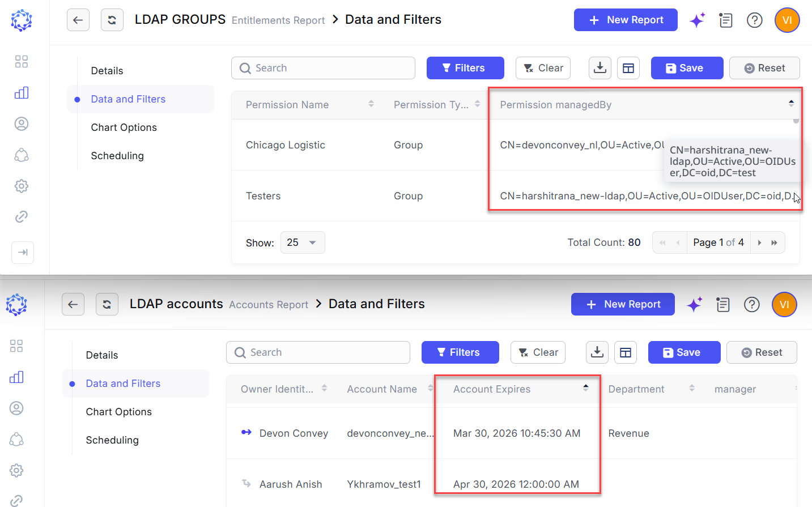This screenshot has height=507, width=812.
Task: Click Clear button in LDAP GROUPS report
Action: (x=543, y=68)
